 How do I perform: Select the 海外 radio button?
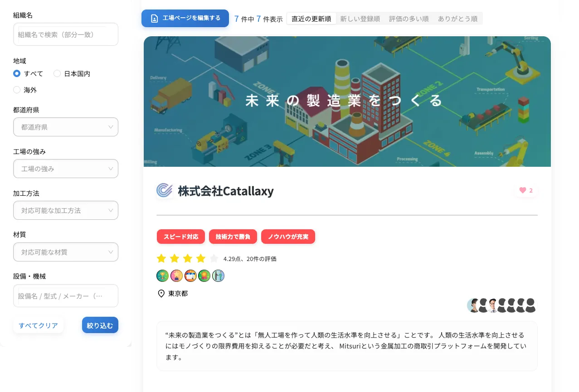(x=17, y=90)
